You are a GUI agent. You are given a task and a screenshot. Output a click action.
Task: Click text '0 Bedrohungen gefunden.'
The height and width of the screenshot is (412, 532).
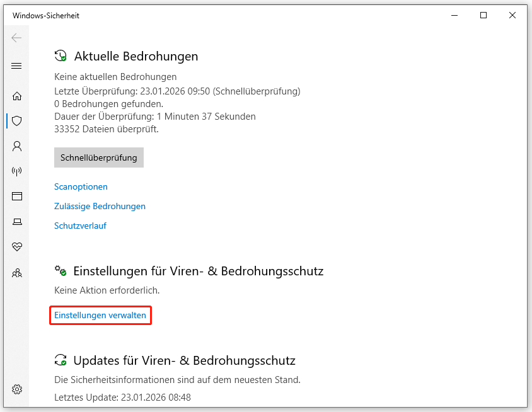[108, 104]
